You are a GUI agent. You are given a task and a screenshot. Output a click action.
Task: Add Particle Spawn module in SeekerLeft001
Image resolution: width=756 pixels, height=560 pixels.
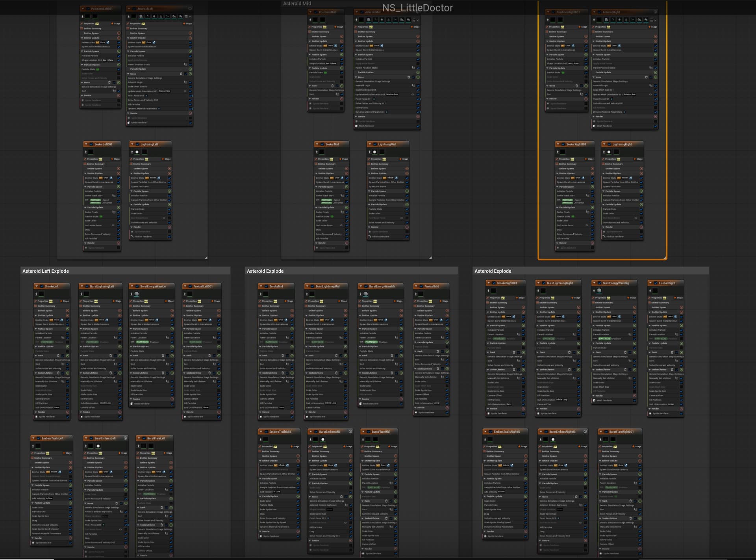point(118,187)
